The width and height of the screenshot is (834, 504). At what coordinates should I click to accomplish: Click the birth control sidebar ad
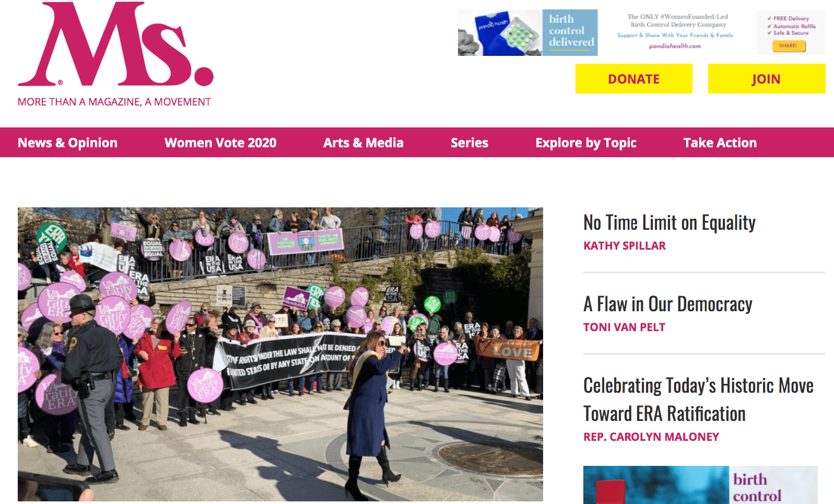[700, 485]
